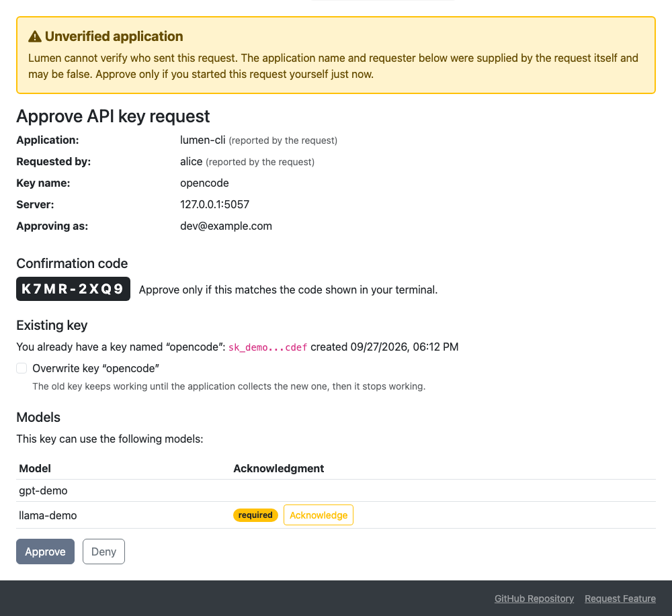The image size is (672, 616).
Task: Click the "This key can use" sentence
Action: pyautogui.click(x=110, y=439)
